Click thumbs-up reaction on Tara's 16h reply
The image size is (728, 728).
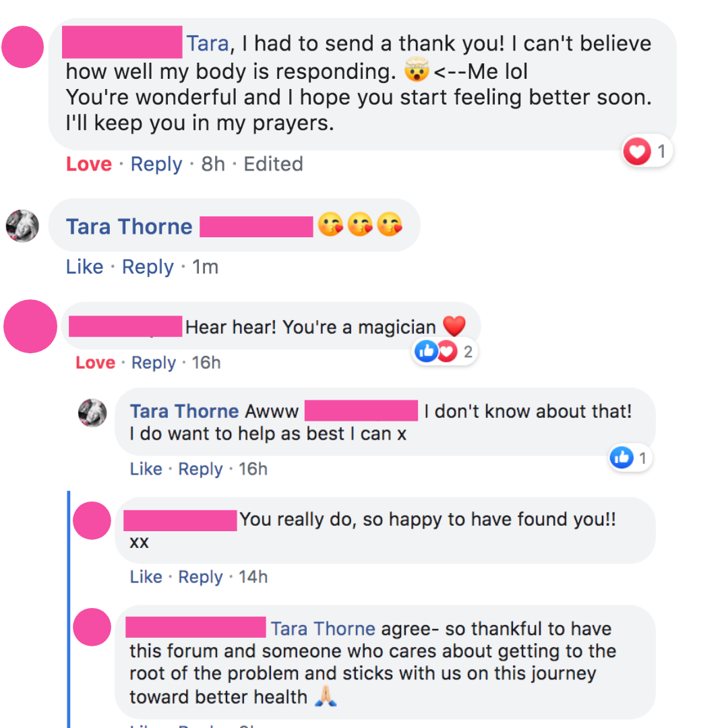pyautogui.click(x=630, y=458)
